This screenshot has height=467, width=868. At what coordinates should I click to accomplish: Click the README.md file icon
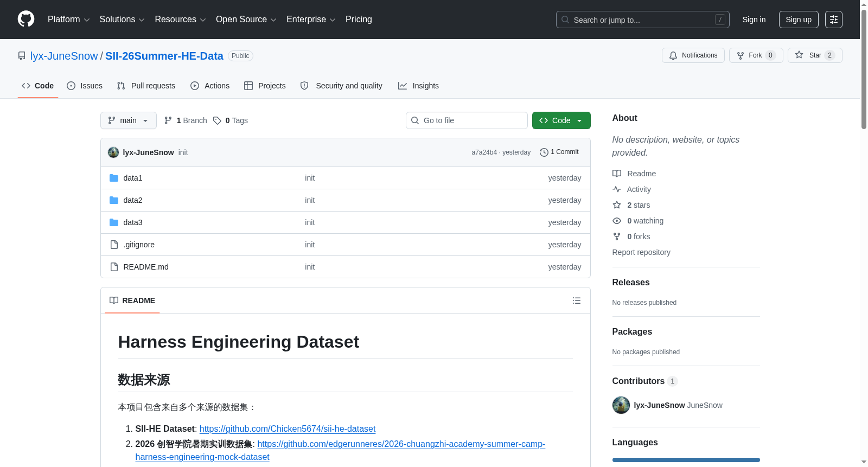(114, 267)
